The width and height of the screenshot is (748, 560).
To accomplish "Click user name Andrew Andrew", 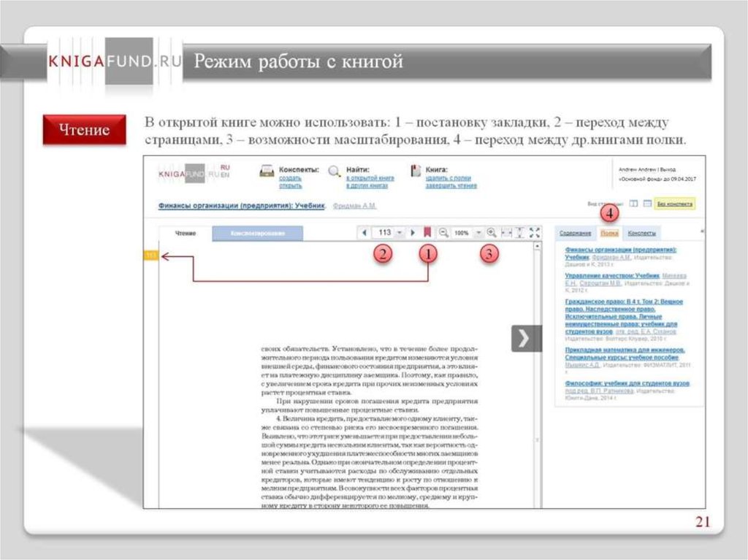I will (637, 169).
